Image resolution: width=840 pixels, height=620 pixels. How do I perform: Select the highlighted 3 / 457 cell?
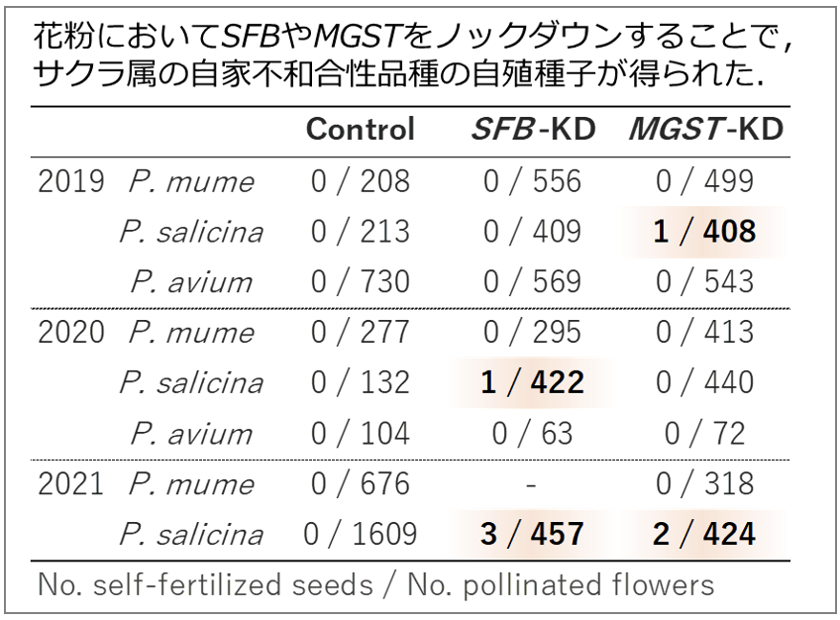tap(532, 534)
